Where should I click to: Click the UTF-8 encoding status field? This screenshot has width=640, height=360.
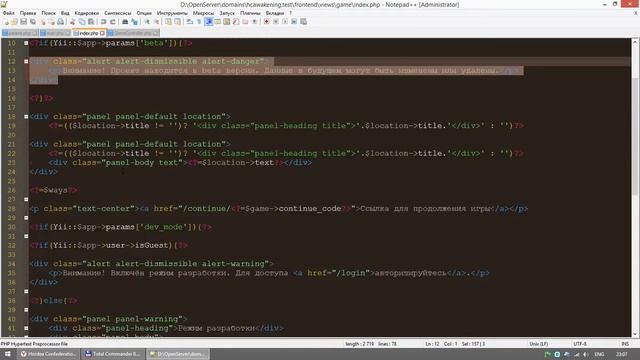click(x=580, y=344)
